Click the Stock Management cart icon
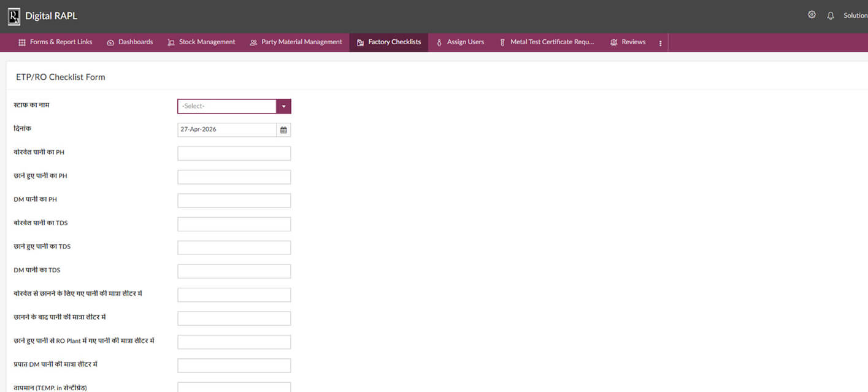 pyautogui.click(x=171, y=42)
